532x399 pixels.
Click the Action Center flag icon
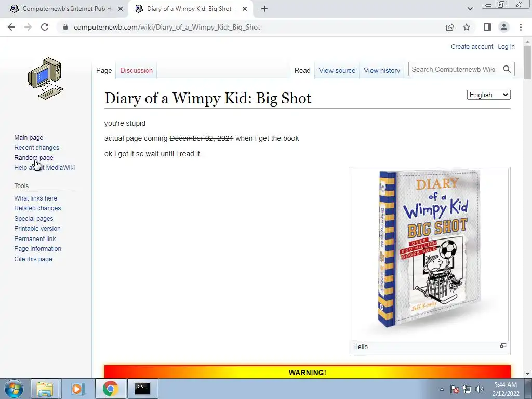pyautogui.click(x=454, y=389)
